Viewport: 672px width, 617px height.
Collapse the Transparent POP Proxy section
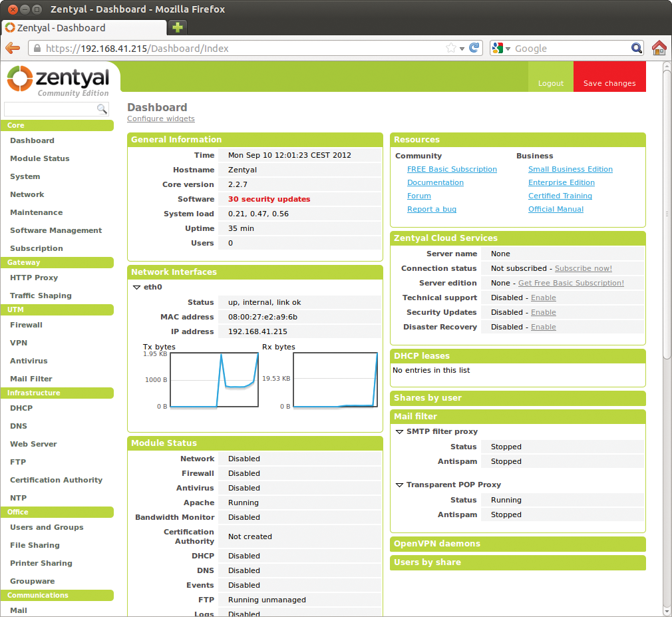[x=399, y=485]
